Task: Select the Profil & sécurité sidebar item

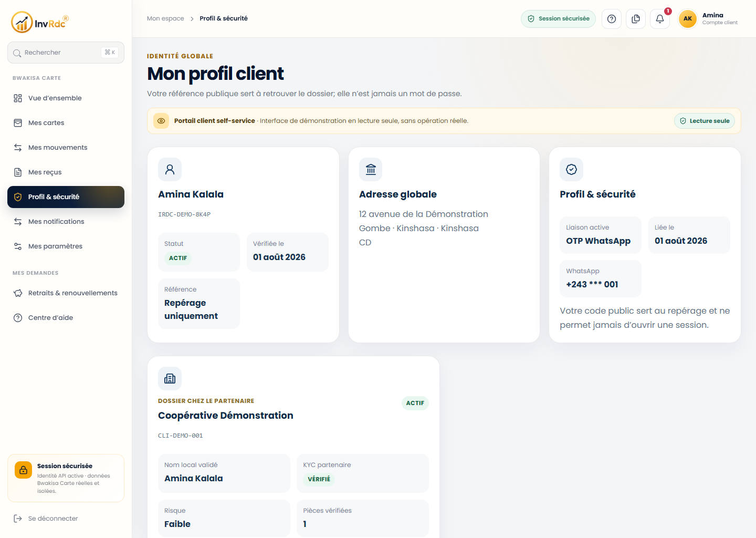Action: pyautogui.click(x=66, y=197)
